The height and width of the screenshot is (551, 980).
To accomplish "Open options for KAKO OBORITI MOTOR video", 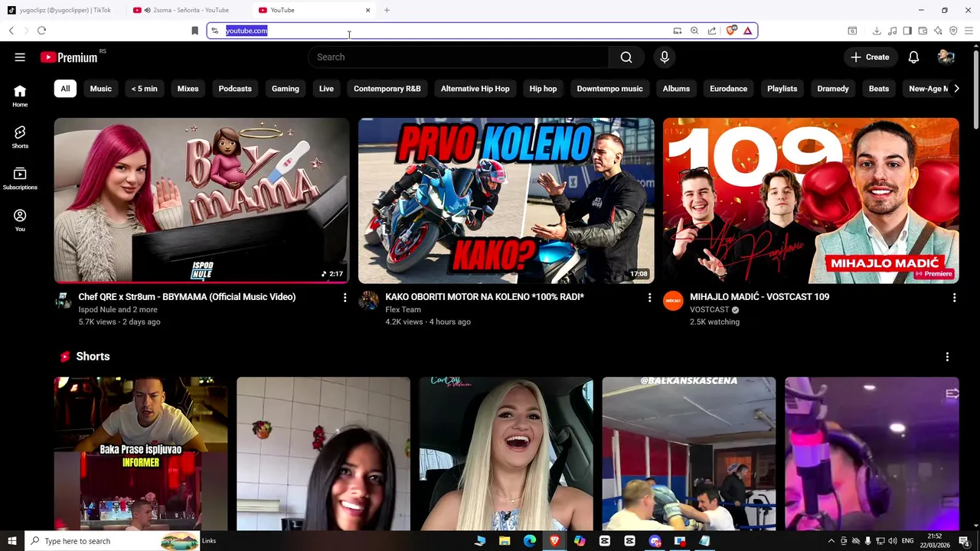I will click(x=649, y=297).
